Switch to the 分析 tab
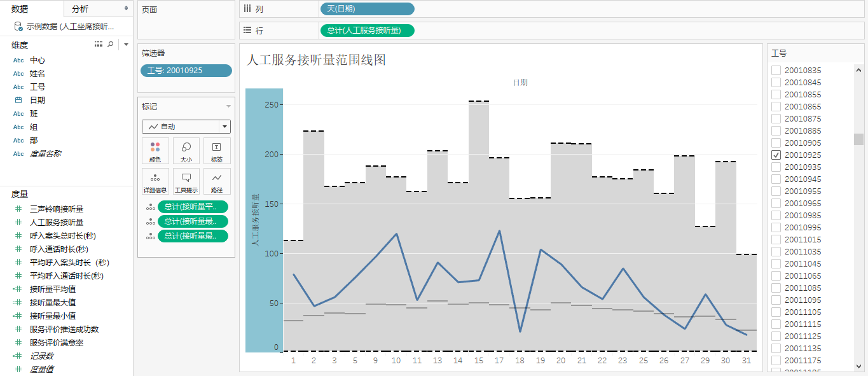 click(80, 9)
